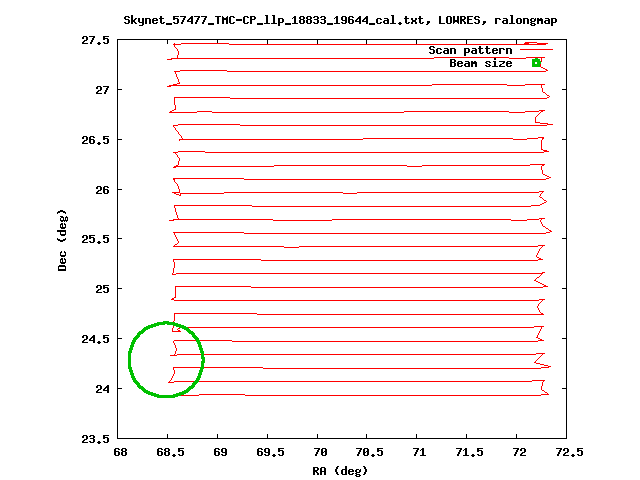The height and width of the screenshot is (480, 640).
Task: Click the red scan pattern legend line
Action: (x=536, y=50)
